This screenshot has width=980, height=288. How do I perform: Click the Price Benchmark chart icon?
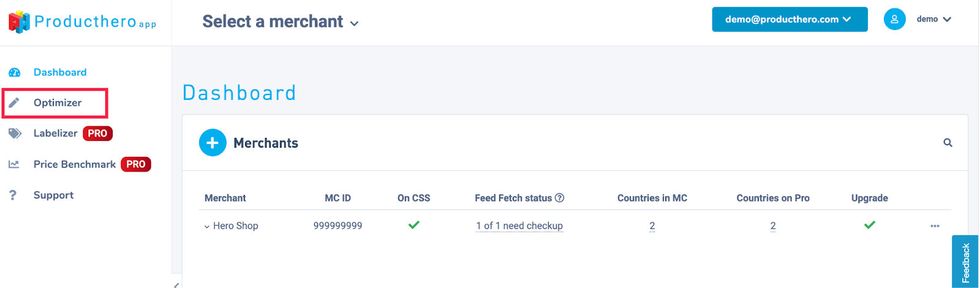[x=14, y=164]
